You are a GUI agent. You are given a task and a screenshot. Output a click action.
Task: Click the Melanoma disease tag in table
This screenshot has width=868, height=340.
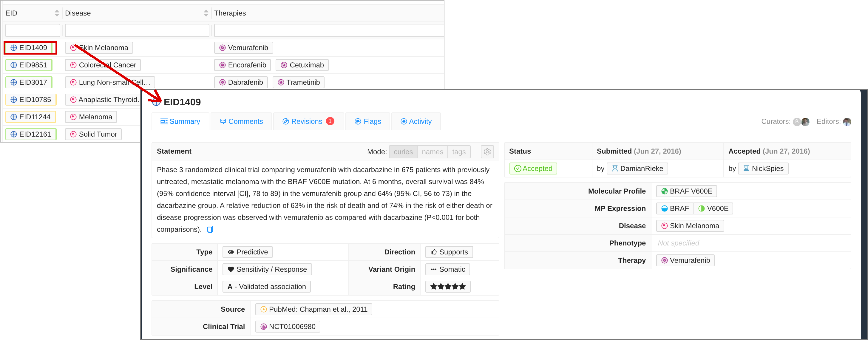[91, 117]
